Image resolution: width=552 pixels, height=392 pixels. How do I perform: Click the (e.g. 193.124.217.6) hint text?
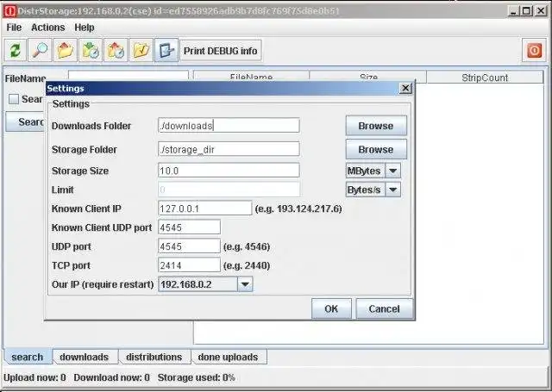click(298, 208)
